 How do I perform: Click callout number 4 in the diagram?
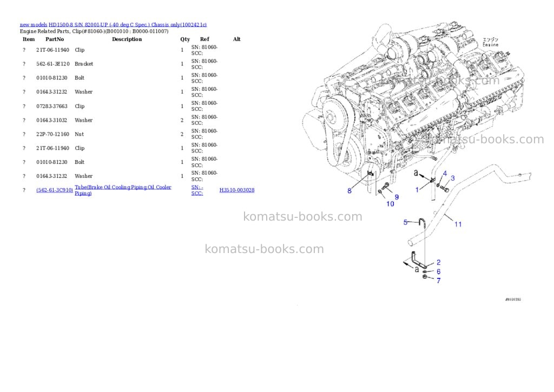[445, 174]
